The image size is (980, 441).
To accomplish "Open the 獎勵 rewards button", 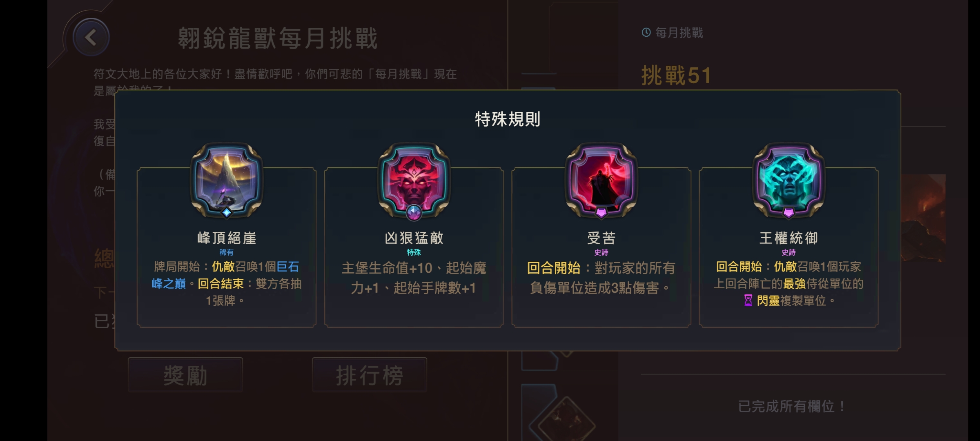I will [185, 375].
